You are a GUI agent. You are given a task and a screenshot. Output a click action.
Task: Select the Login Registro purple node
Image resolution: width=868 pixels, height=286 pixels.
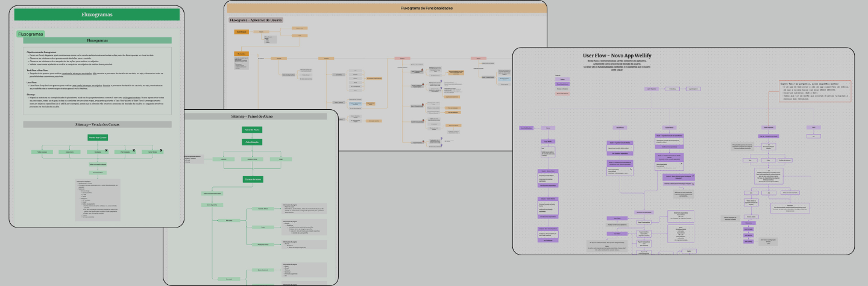tap(651, 89)
